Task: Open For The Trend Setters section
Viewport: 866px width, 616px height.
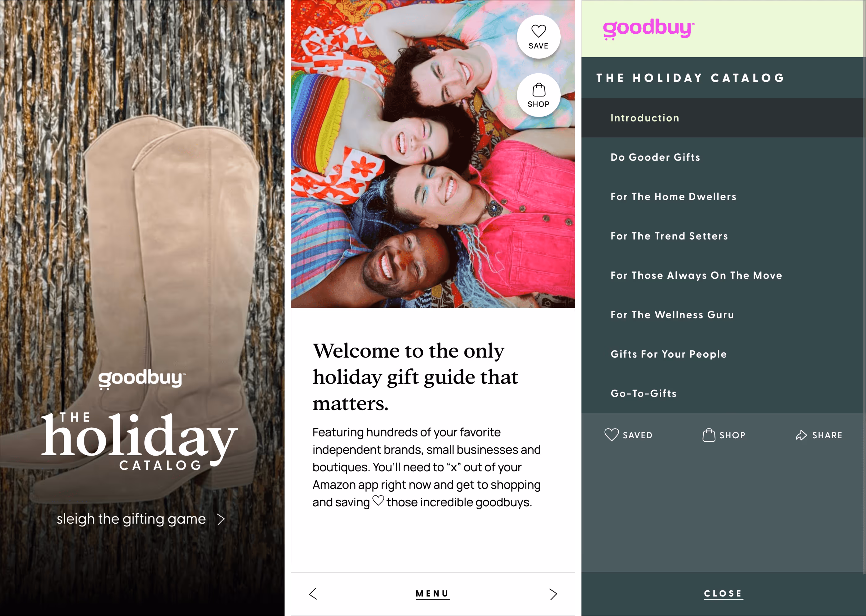Action: (x=723, y=236)
